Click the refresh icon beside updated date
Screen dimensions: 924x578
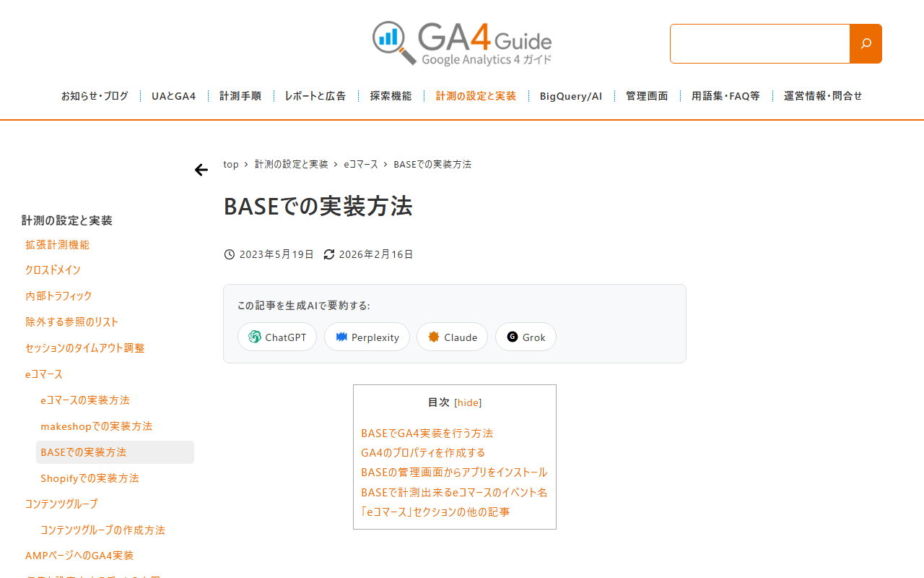(329, 254)
